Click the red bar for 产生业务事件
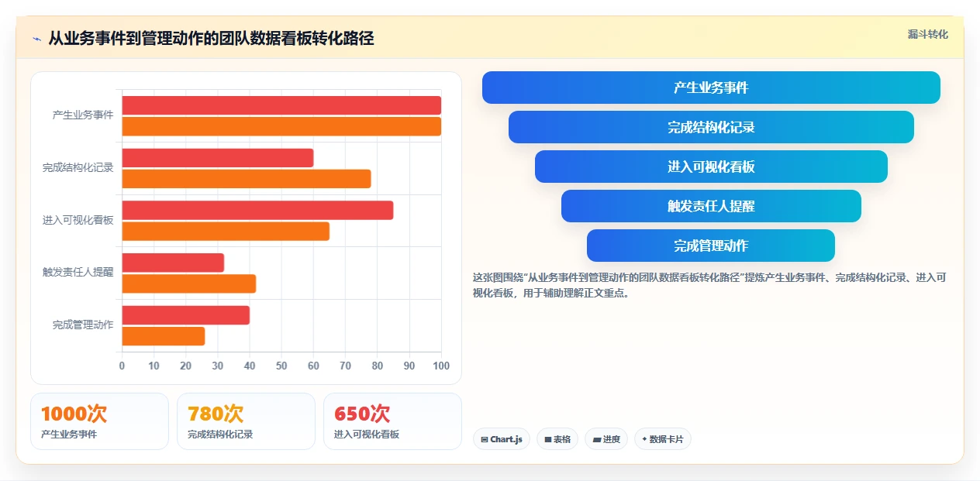The width and height of the screenshot is (980, 481). click(281, 105)
